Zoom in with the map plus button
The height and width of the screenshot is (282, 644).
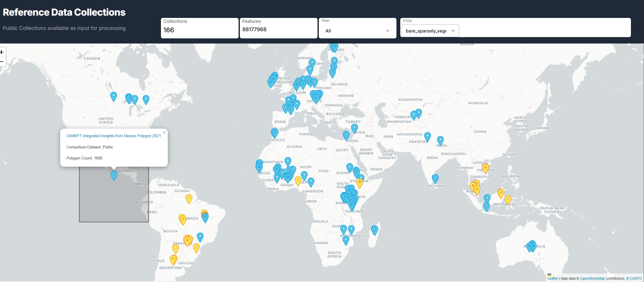2,52
